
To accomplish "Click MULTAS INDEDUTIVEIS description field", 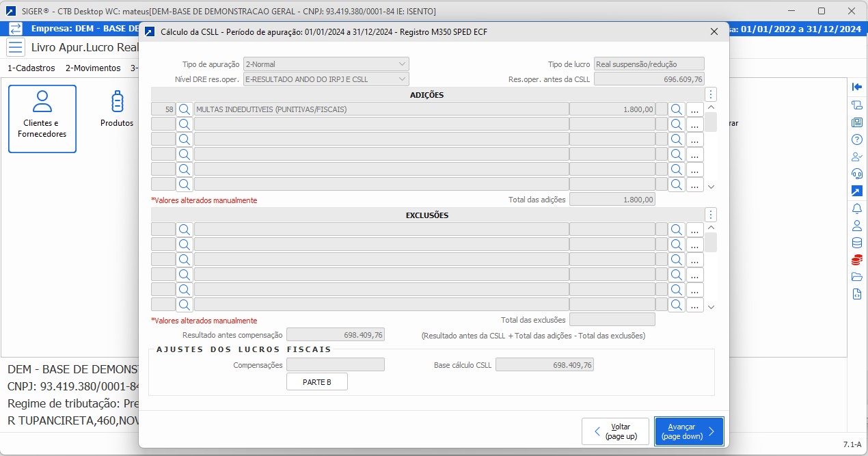I will coord(381,109).
